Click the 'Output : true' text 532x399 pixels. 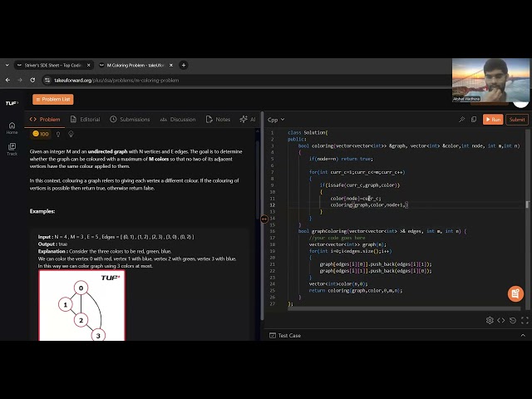point(52,244)
